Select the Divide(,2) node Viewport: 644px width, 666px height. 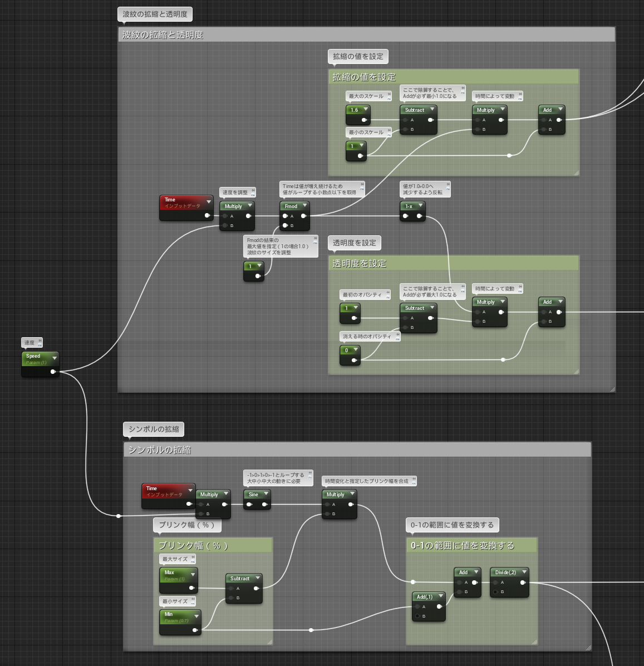tap(507, 572)
